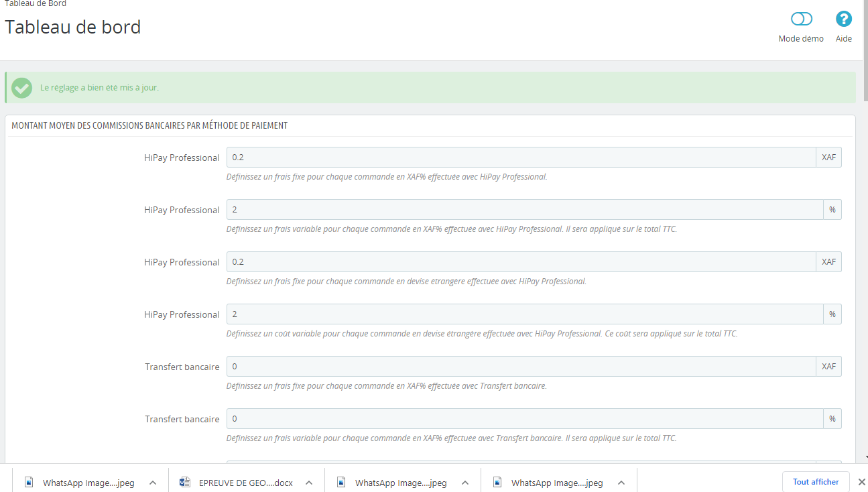Expand options for second WhatsApp Image download

point(465,483)
